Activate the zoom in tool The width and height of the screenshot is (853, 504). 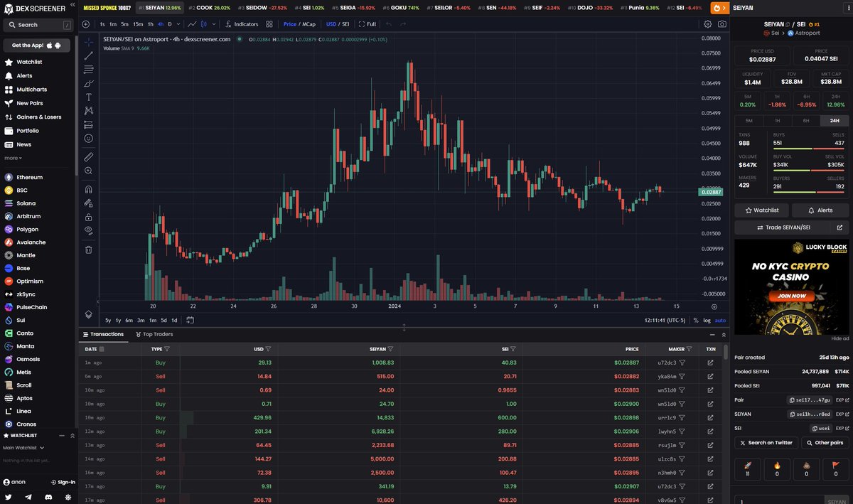[88, 171]
